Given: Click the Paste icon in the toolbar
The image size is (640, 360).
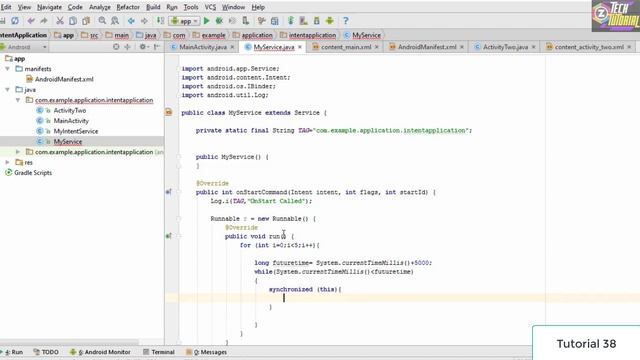Looking at the screenshot, I should coord(86,21).
